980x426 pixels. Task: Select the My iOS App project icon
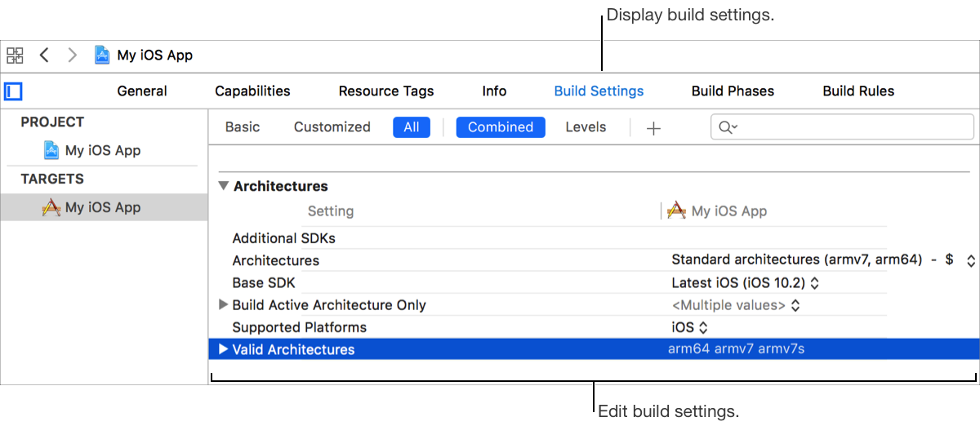(x=51, y=150)
